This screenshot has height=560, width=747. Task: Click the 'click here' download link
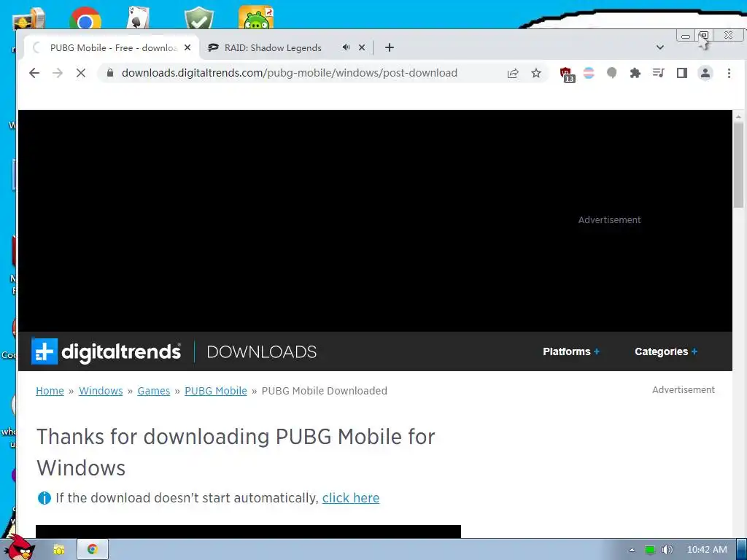pyautogui.click(x=351, y=498)
